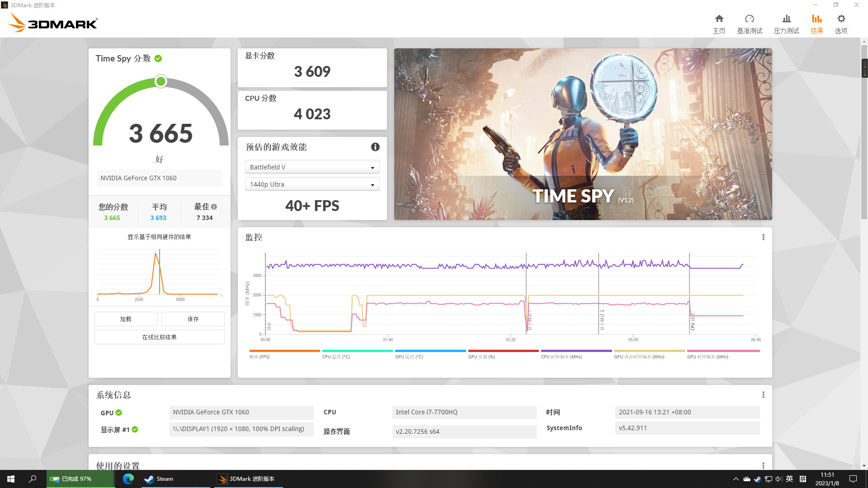
Task: Expand the 1440p Ultra resolution dropdown
Action: coord(312,184)
